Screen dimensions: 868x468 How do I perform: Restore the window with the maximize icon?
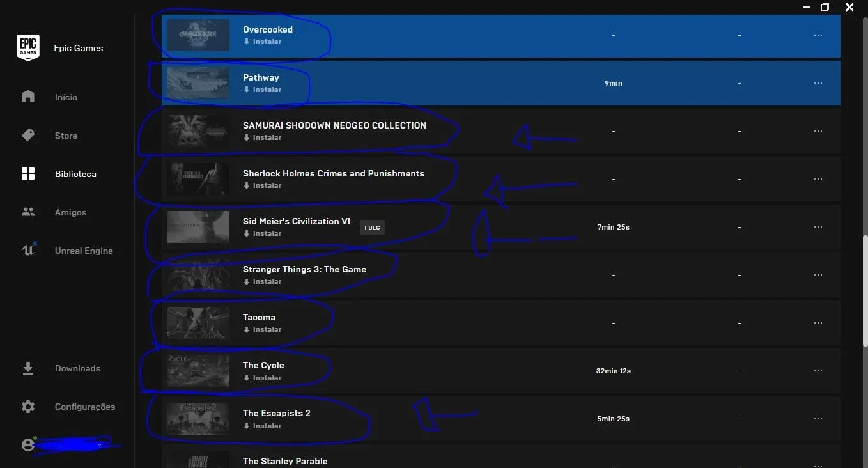click(x=825, y=7)
